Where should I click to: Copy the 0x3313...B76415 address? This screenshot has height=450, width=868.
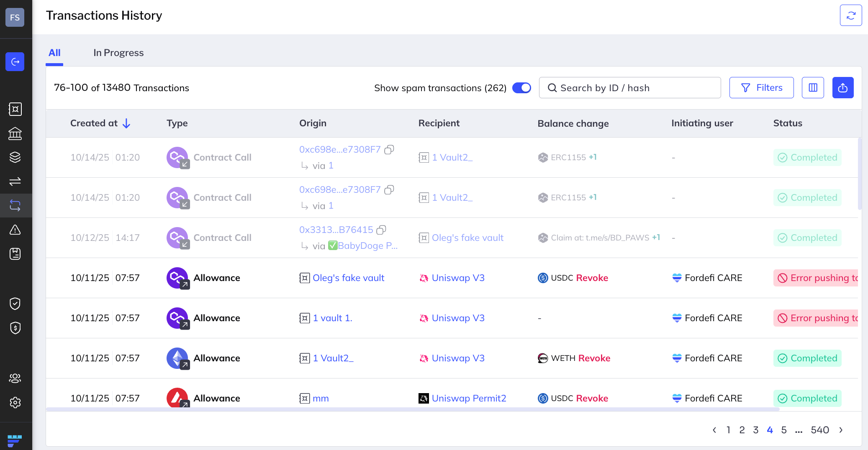(x=381, y=230)
